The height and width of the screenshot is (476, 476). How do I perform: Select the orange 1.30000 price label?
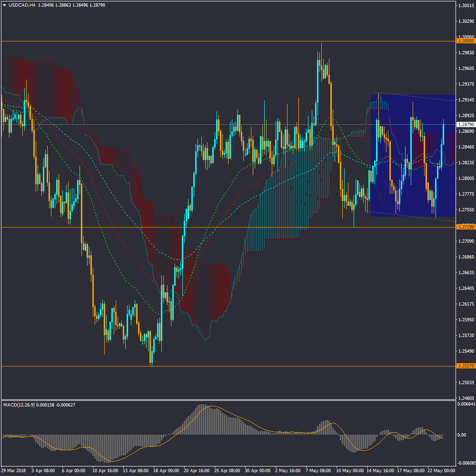[x=466, y=41]
